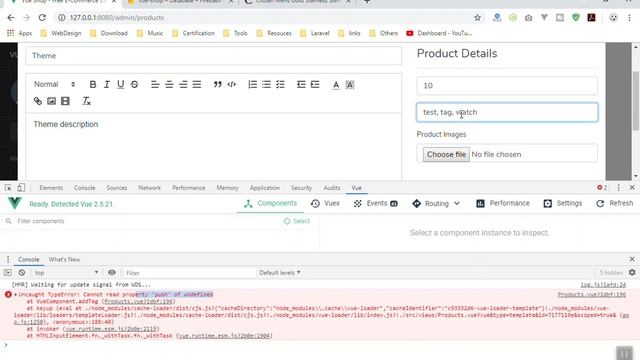
Task: Open Vue devtools Performance tab
Action: (503, 203)
